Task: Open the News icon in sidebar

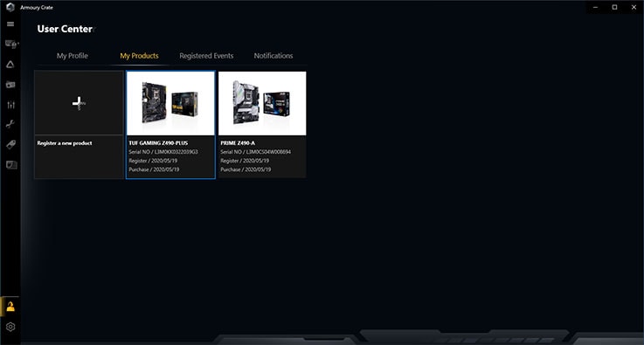Action: pos(11,165)
